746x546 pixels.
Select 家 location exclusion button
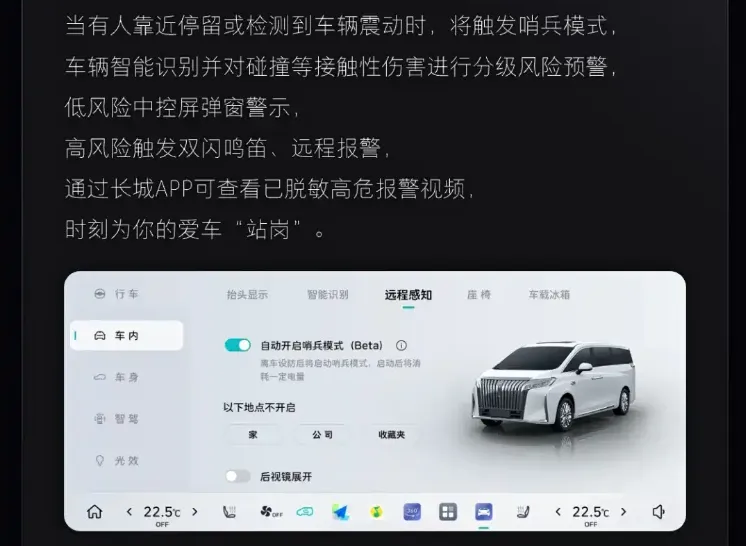point(253,434)
